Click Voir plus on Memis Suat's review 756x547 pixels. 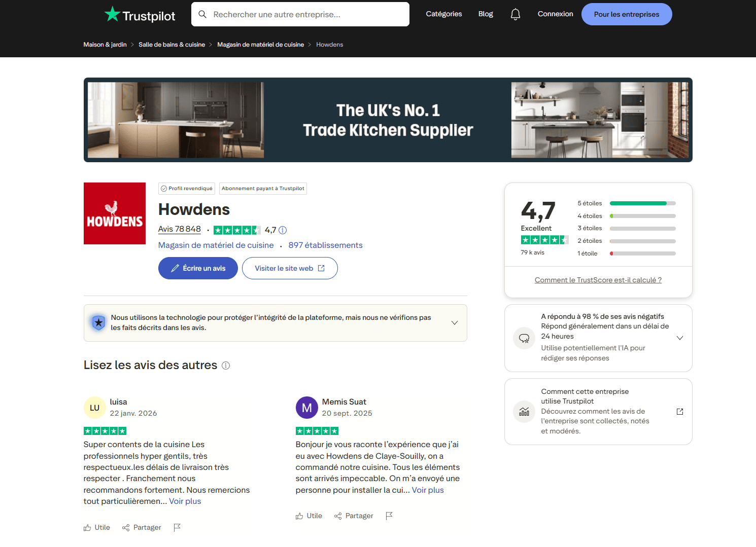click(428, 490)
